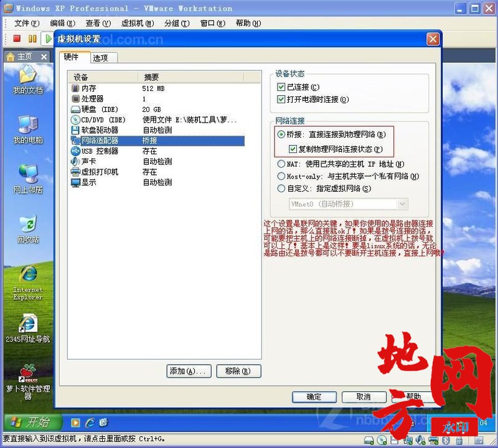Click the network adapter status bar icon
Image resolution: width=498 pixels, height=448 pixels.
click(408, 440)
